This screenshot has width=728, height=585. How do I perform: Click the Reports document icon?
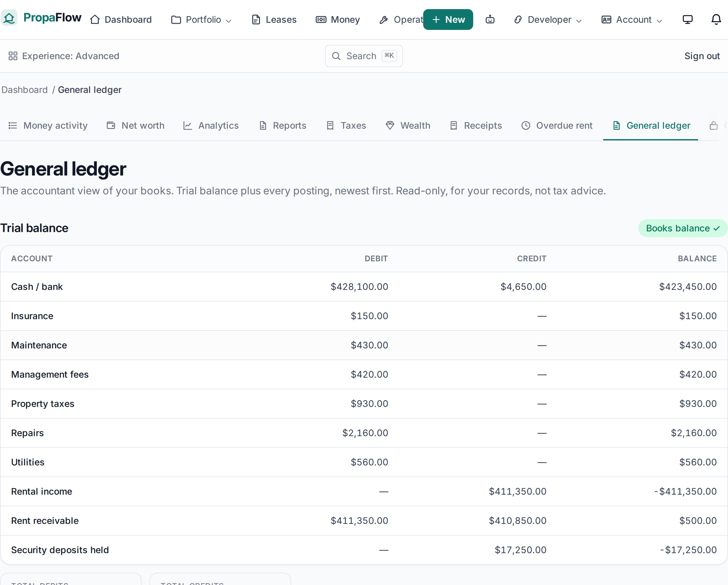tap(263, 126)
